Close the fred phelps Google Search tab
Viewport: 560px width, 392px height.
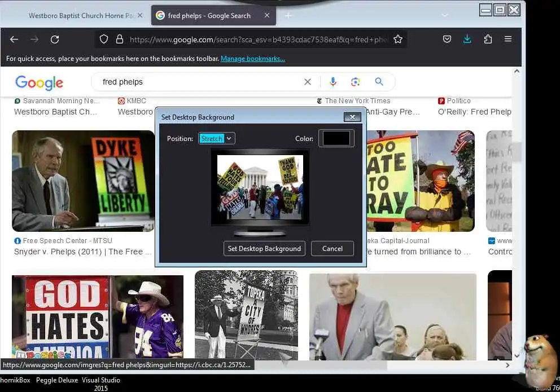click(x=267, y=15)
